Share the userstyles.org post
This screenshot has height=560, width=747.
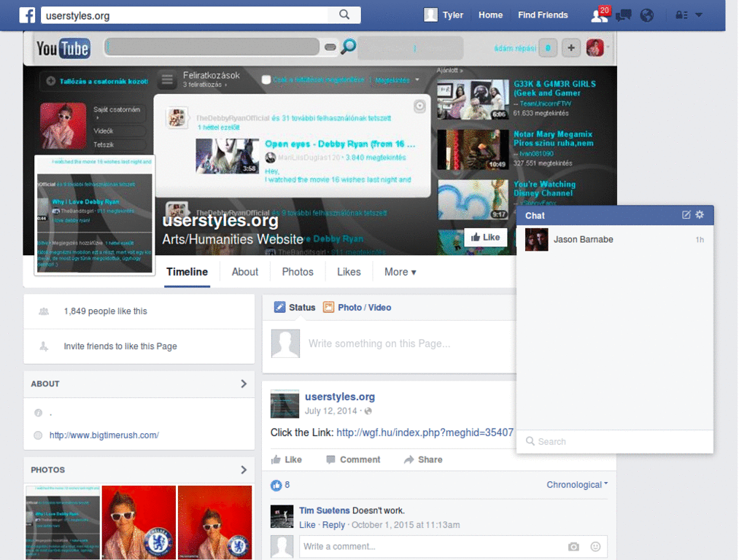point(423,459)
